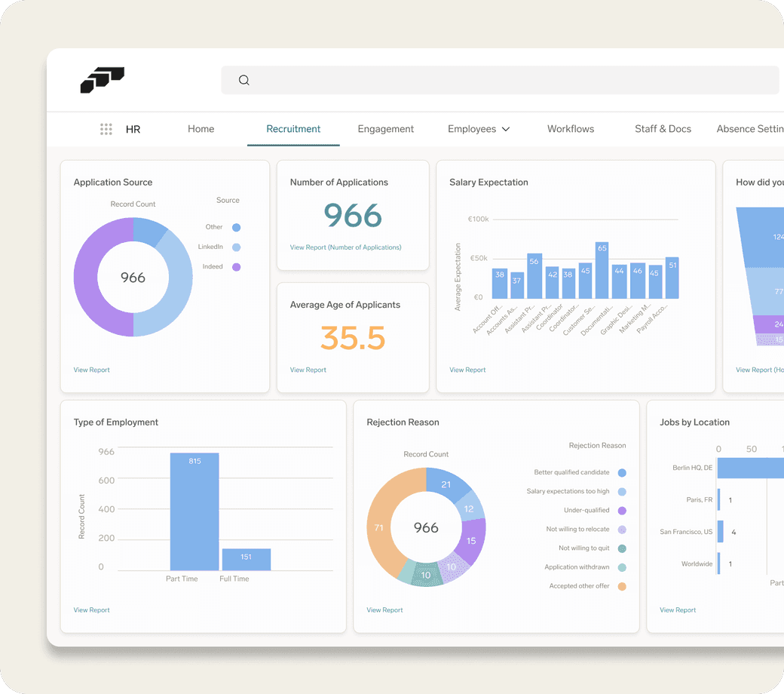Click the Part Time bar showing 815

pyautogui.click(x=194, y=511)
